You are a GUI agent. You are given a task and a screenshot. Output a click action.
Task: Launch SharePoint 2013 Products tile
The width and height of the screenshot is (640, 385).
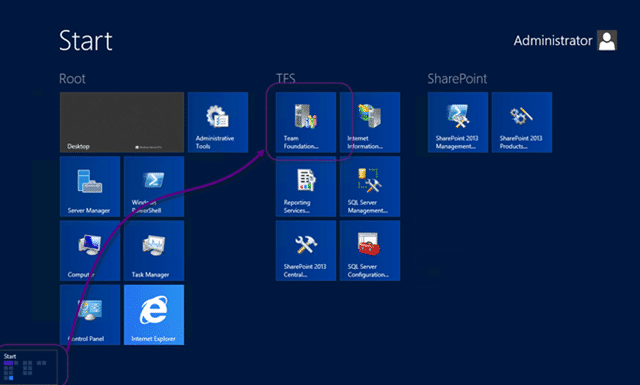pos(522,122)
